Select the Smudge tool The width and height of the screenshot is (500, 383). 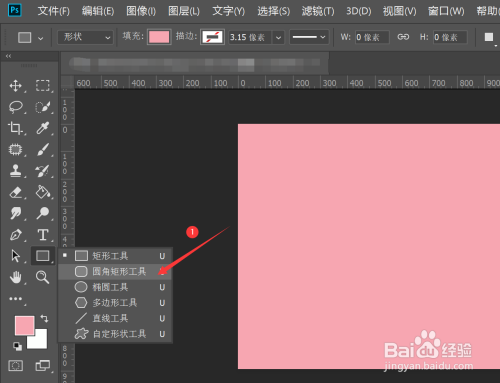(x=15, y=213)
